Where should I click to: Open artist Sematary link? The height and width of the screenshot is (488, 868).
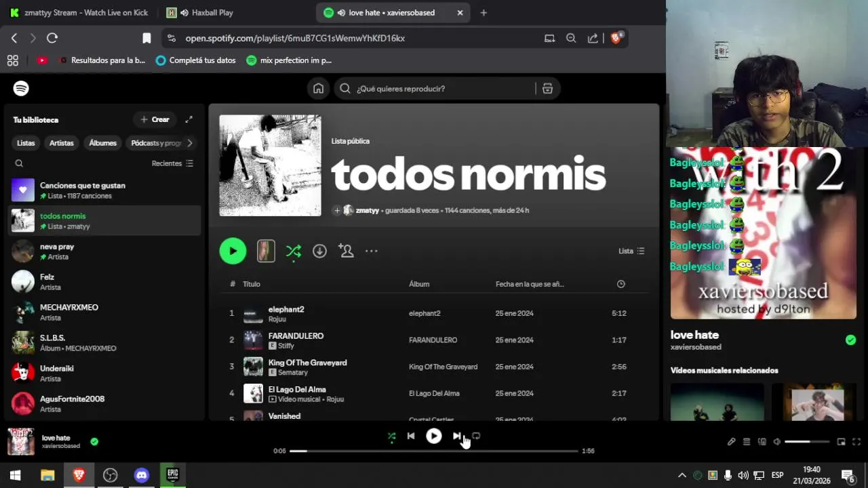point(293,373)
